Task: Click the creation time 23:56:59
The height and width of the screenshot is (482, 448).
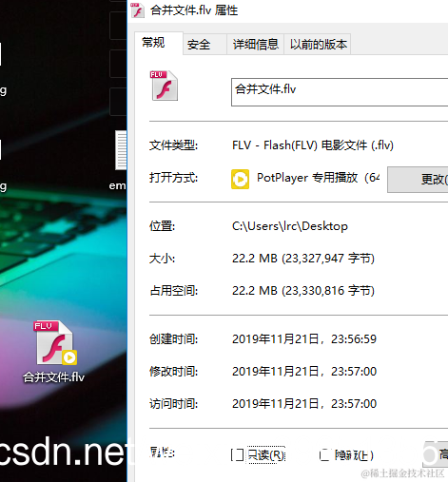Action: [x=354, y=339]
